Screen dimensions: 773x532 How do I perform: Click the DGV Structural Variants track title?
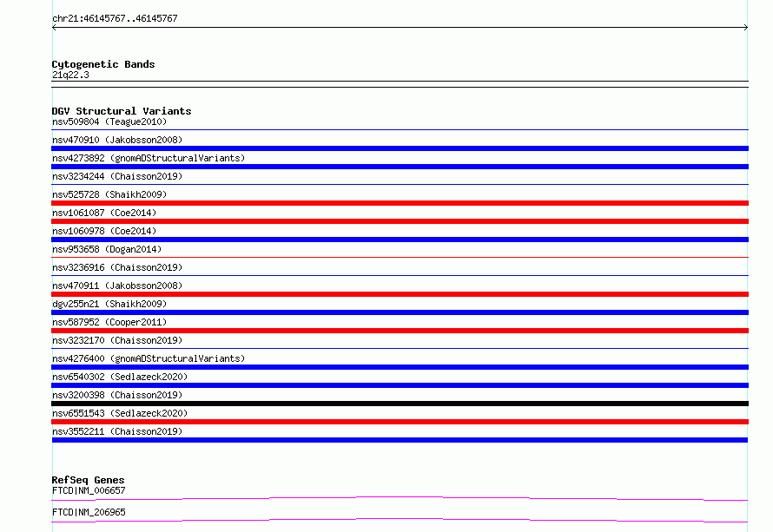coord(122,111)
